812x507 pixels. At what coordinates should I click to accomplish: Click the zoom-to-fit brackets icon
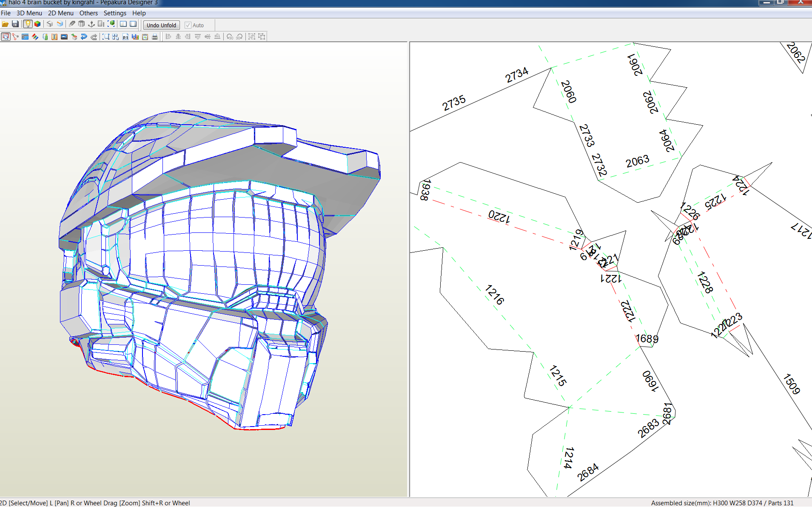pos(106,37)
